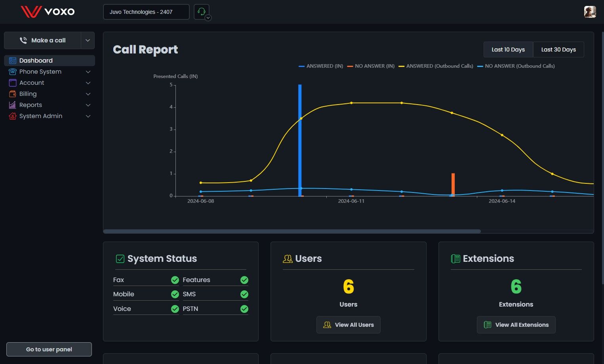Click the Dashboard sidebar icon
This screenshot has width=604, height=364.
point(13,61)
